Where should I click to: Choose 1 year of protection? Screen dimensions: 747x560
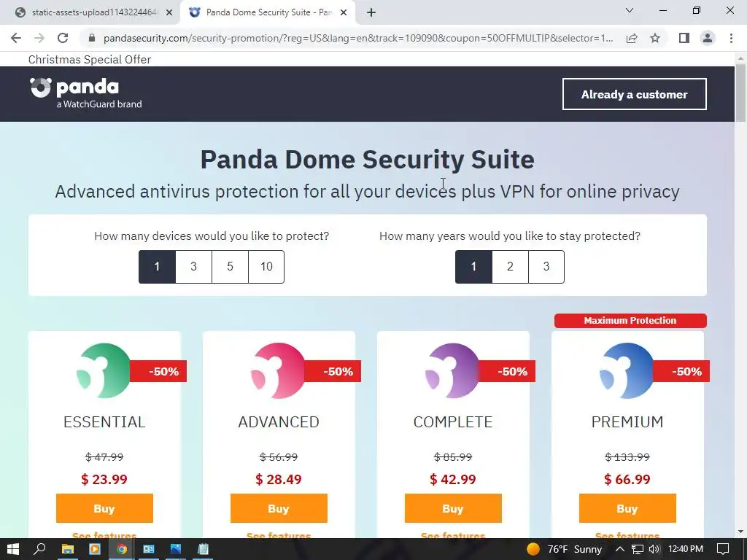473,267
